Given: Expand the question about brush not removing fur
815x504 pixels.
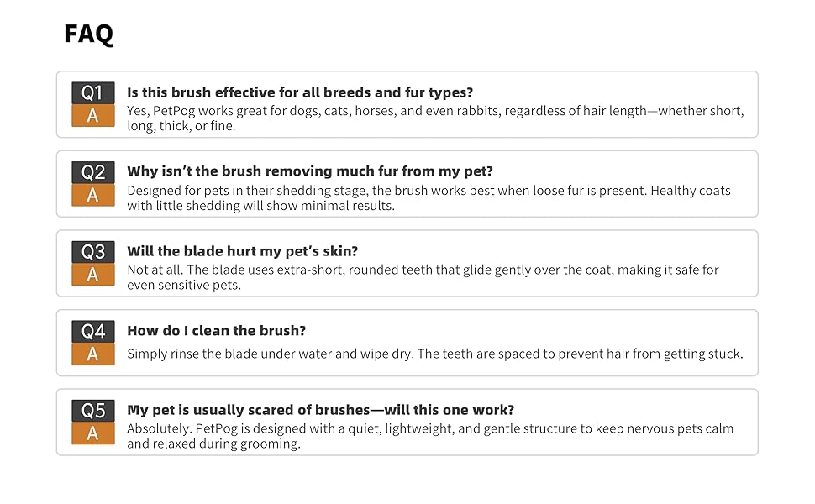Looking at the screenshot, I should (x=310, y=171).
